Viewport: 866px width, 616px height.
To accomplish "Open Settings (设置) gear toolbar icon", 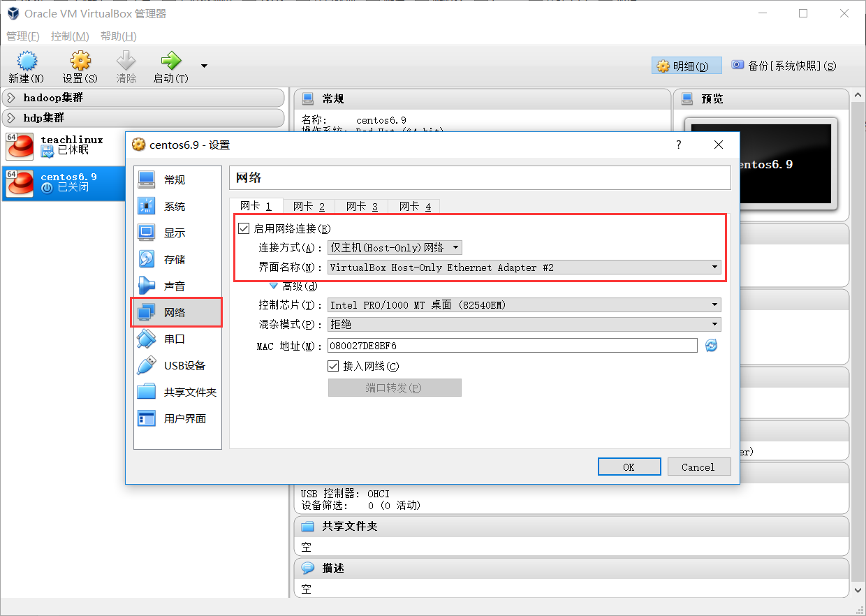I will (80, 61).
